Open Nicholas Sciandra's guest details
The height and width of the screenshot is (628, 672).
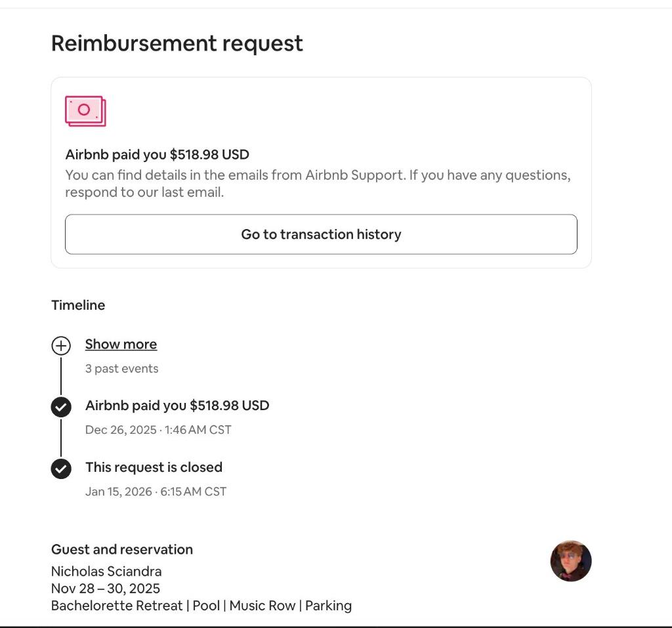106,571
